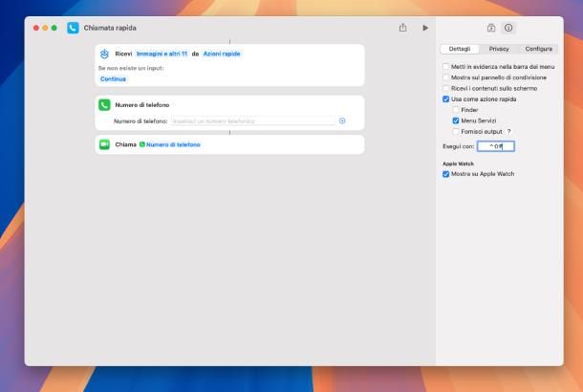Viewport: 583px width, 392px height.
Task: Click the Chiamata rapida shortcut title
Action: [110, 28]
